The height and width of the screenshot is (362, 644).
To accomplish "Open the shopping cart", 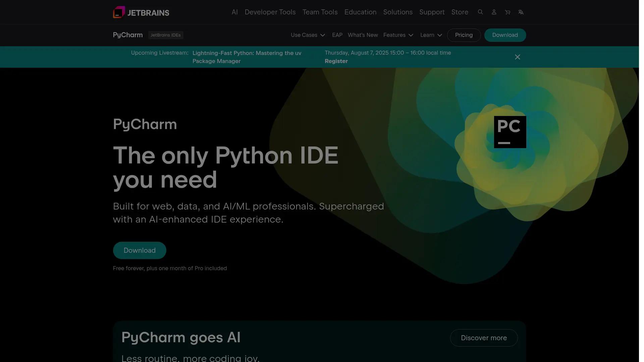I will (x=507, y=12).
